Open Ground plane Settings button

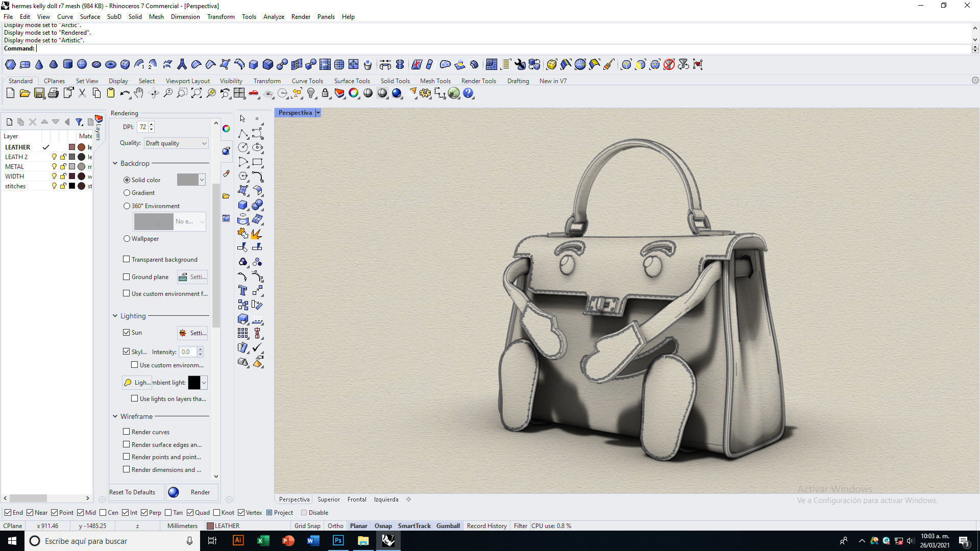click(192, 277)
